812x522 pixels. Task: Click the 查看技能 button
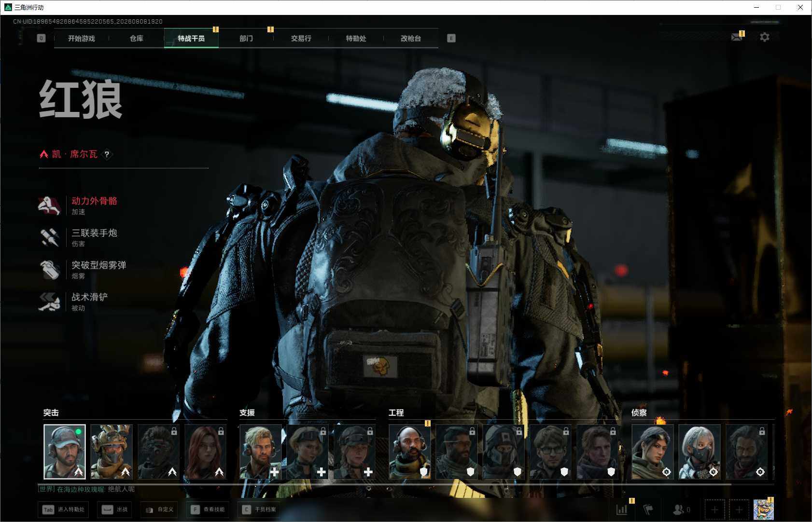coord(208,509)
